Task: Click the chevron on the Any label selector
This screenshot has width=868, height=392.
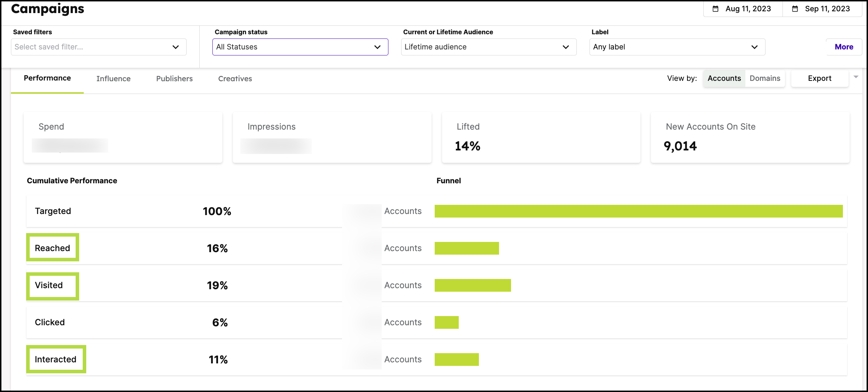Action: [x=754, y=47]
